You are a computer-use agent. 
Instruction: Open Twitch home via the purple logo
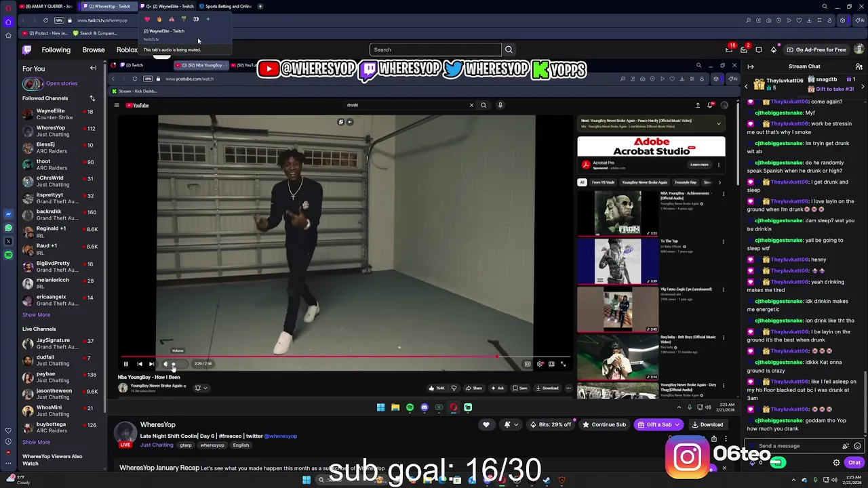(x=26, y=49)
